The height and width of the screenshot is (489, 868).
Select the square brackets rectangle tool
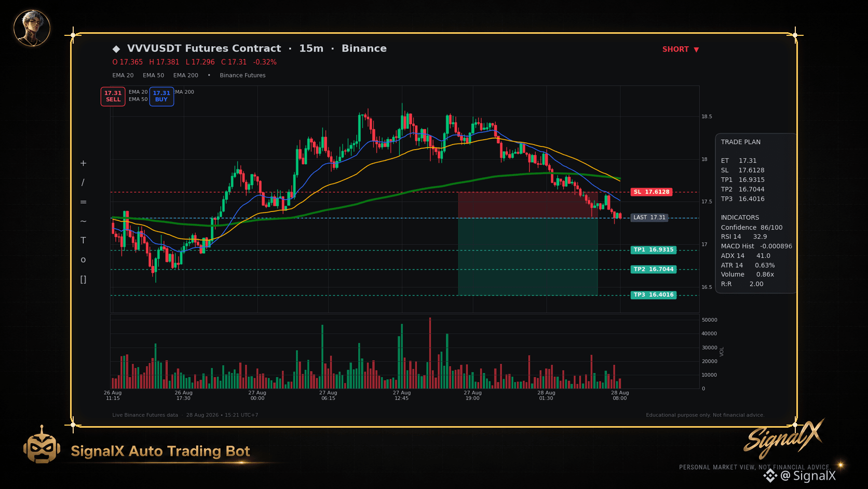[x=83, y=280]
